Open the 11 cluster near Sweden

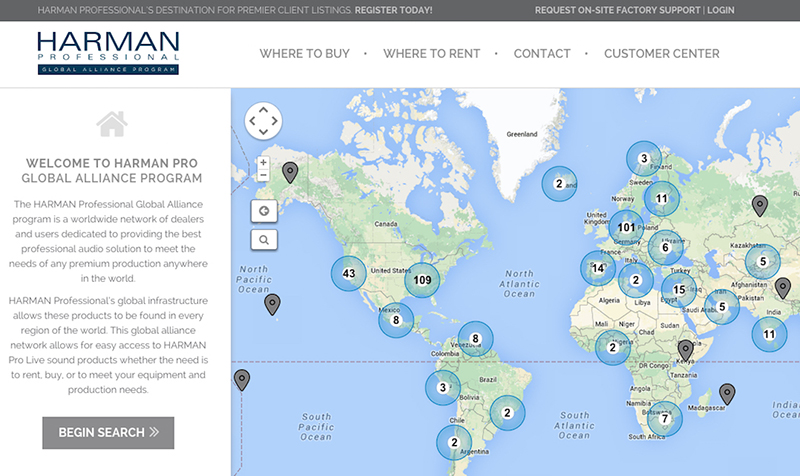(x=661, y=198)
